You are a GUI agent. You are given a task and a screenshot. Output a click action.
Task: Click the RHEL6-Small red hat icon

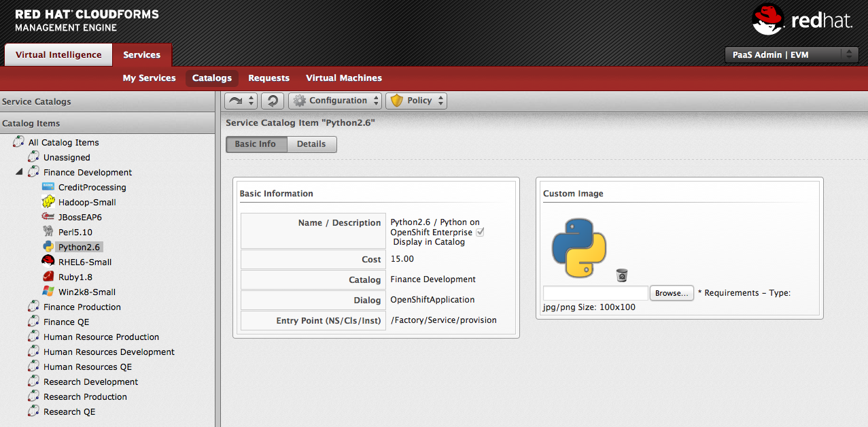(48, 262)
